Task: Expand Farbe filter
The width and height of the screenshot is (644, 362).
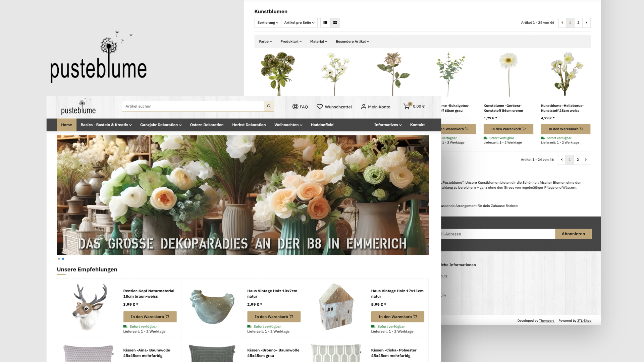Action: (265, 42)
